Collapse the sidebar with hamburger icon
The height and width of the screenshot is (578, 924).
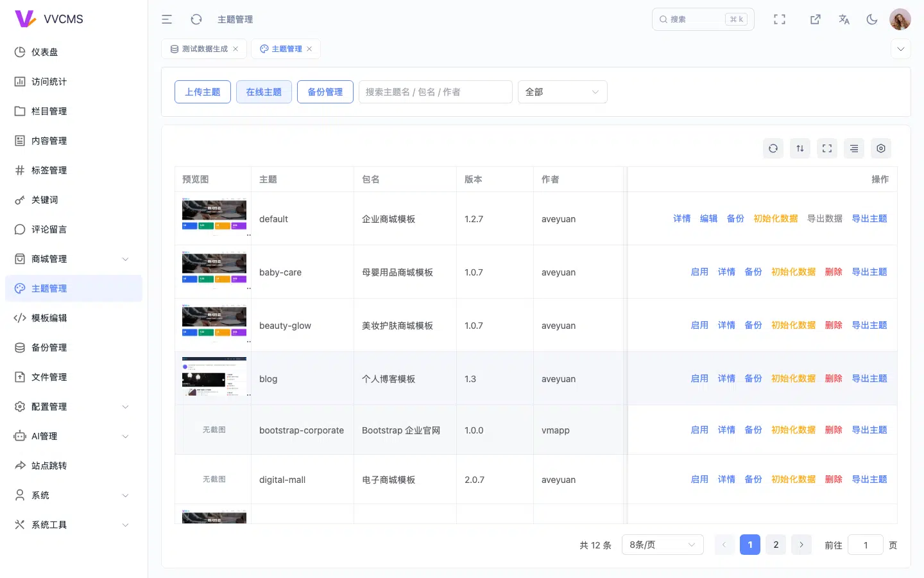point(167,19)
